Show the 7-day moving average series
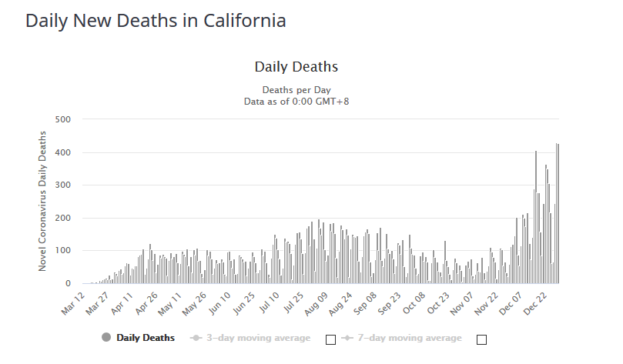 [x=409, y=338]
